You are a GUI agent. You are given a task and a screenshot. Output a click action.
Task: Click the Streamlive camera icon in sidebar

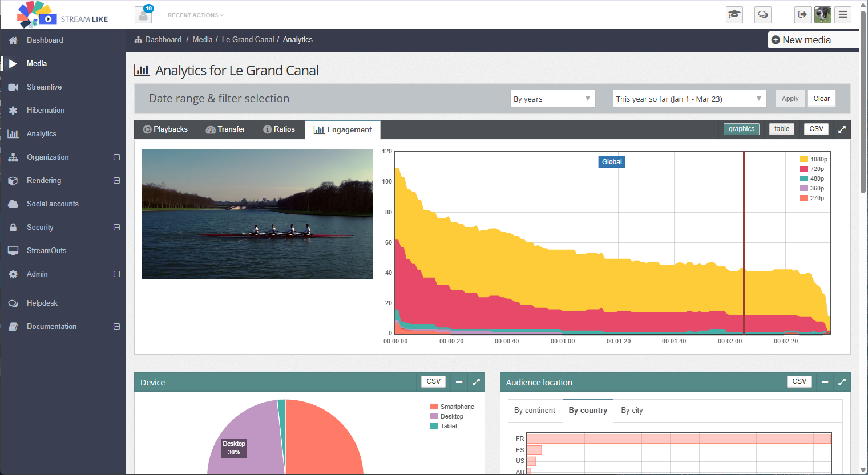pyautogui.click(x=13, y=87)
